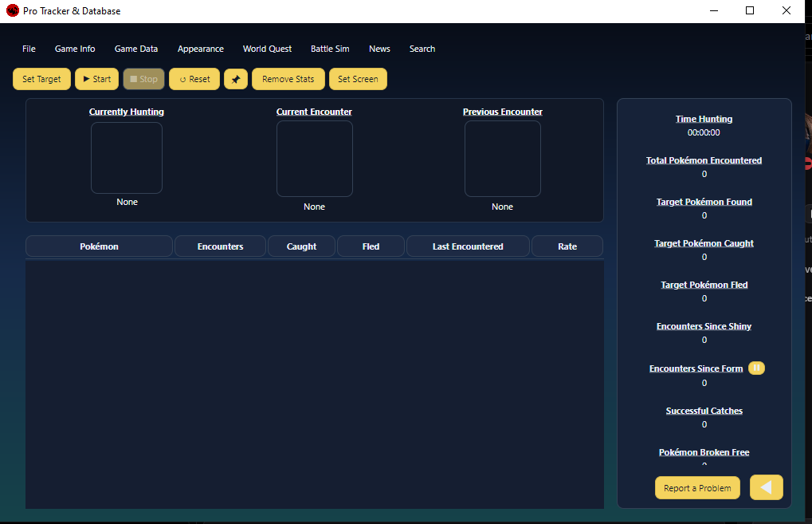Click the pin window icon button
Image resolution: width=812 pixels, height=524 pixels.
click(x=236, y=79)
